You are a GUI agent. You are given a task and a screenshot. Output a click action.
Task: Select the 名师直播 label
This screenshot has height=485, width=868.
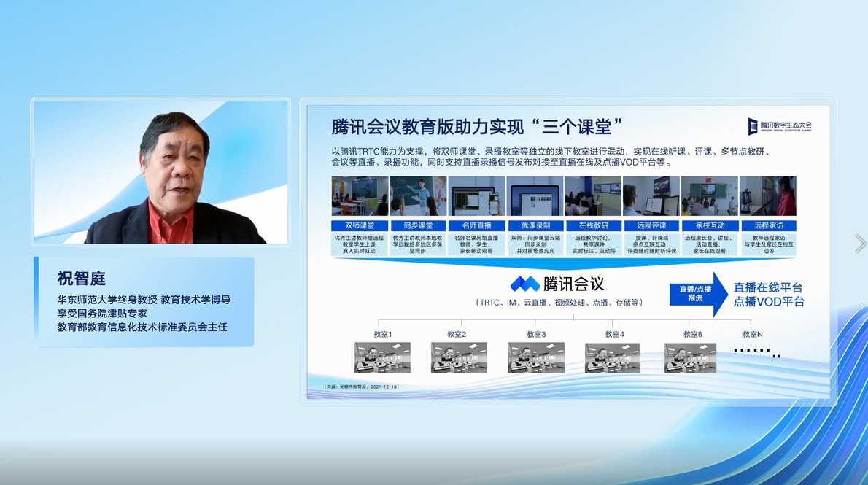pos(476,225)
